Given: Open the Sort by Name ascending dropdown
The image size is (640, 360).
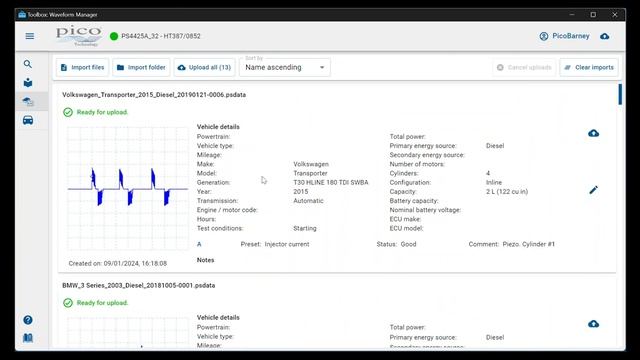Looking at the screenshot, I should click(x=285, y=67).
